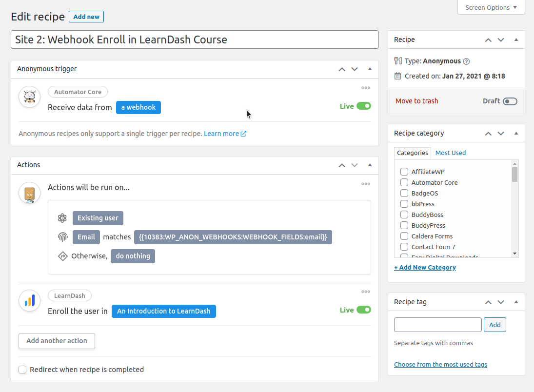534x392 pixels.
Task: Check the AffiliateWP category
Action: tap(404, 172)
